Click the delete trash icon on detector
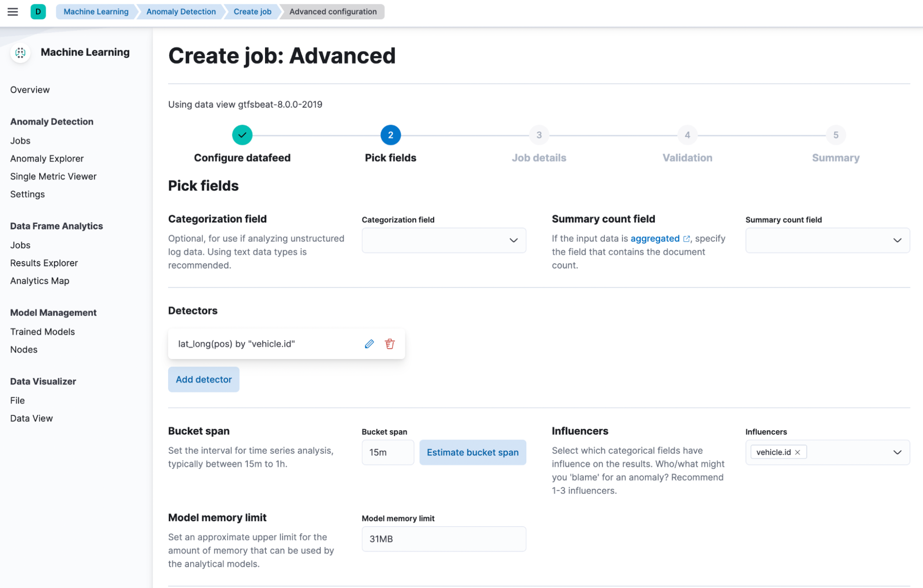 [390, 343]
